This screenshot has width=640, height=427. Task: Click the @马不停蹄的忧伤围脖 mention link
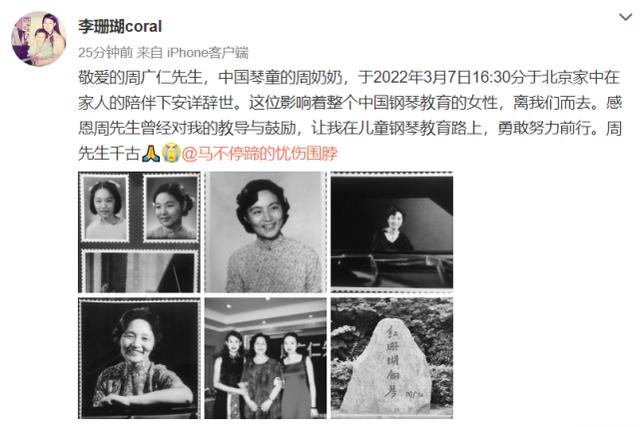(x=259, y=153)
